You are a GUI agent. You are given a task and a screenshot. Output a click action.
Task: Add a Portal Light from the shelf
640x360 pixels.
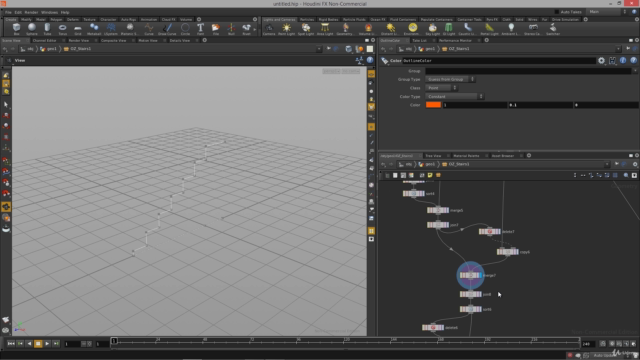pos(489,29)
